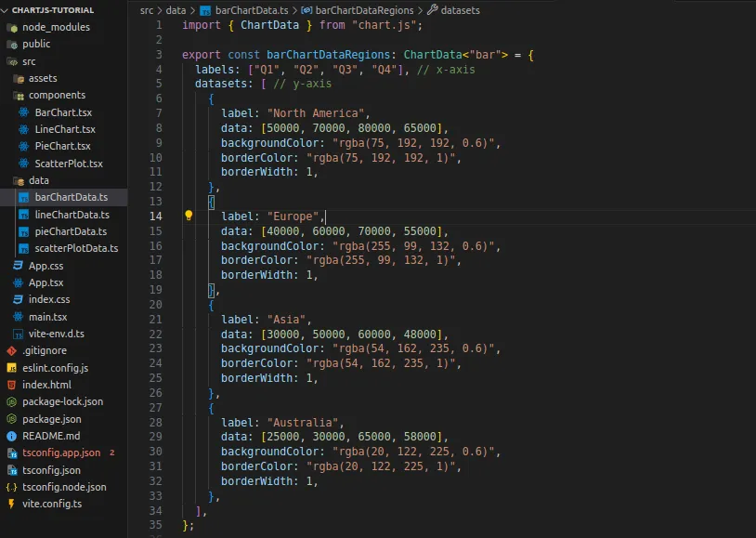Collapse the components folder
The width and height of the screenshot is (756, 538).
coord(57,95)
